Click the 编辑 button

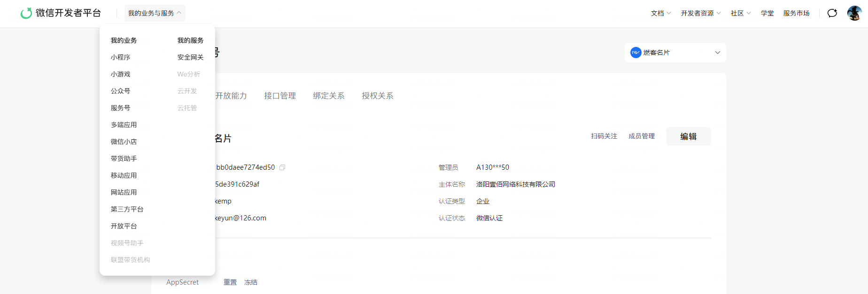tap(689, 136)
